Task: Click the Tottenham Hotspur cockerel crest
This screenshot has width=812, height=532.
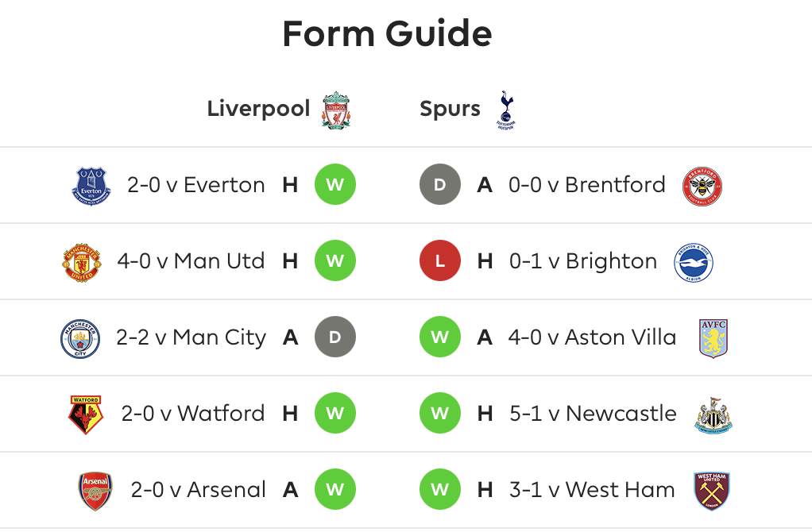Action: (x=506, y=110)
